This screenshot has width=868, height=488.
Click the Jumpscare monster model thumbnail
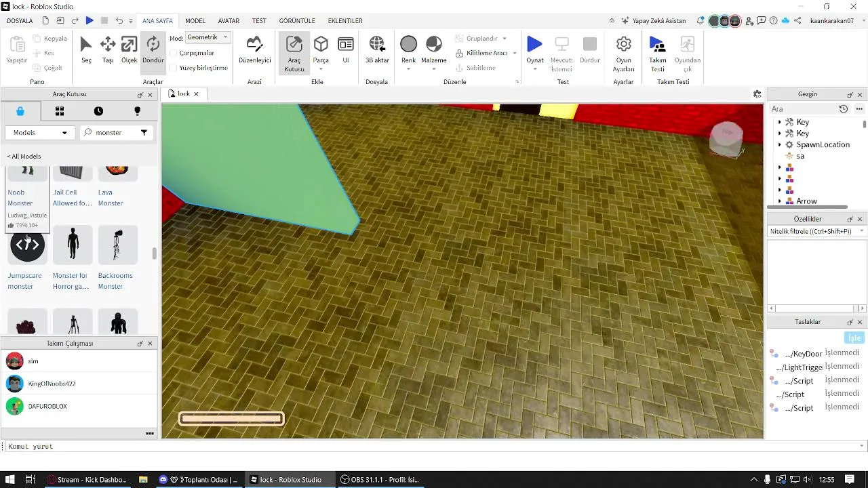[x=27, y=245]
